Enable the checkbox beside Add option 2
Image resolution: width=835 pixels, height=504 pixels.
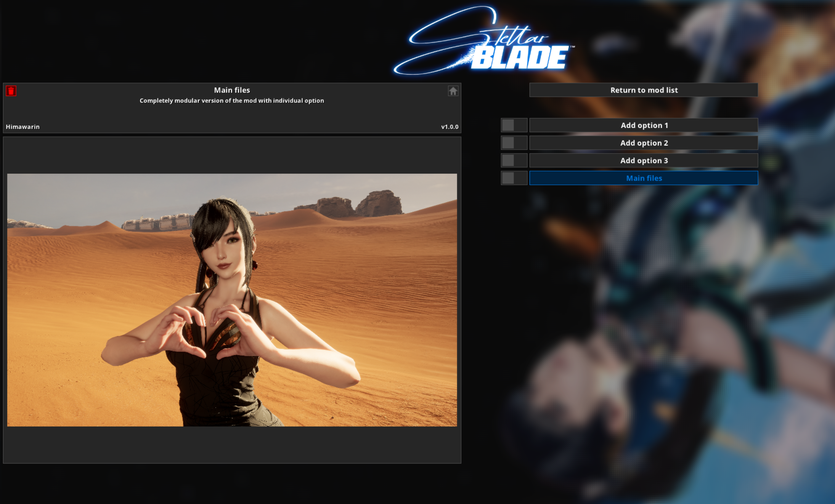pyautogui.click(x=514, y=143)
